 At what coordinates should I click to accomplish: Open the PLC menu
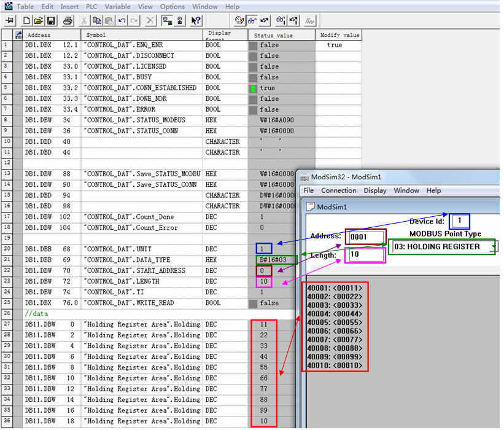tap(91, 6)
